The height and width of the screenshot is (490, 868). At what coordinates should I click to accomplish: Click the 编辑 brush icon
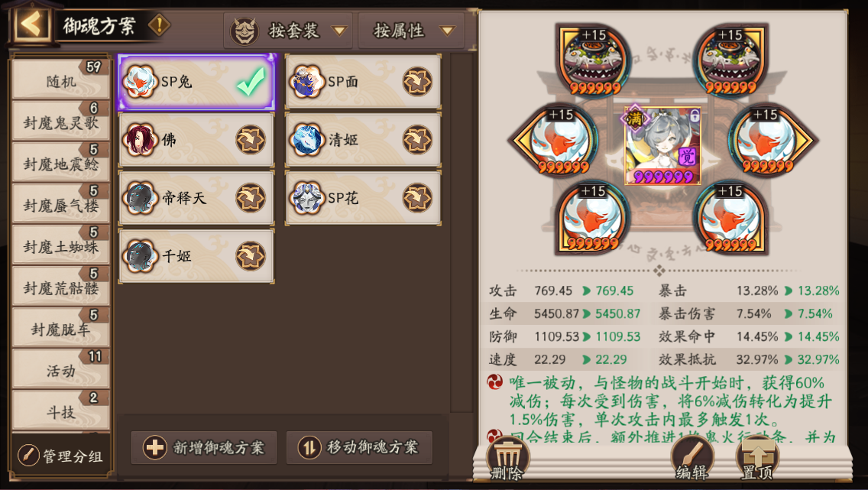click(692, 459)
